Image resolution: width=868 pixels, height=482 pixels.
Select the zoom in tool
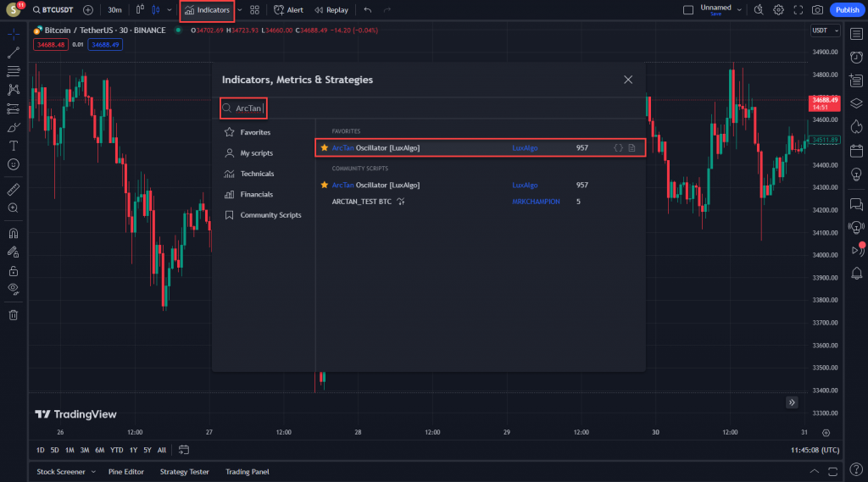pyautogui.click(x=14, y=208)
